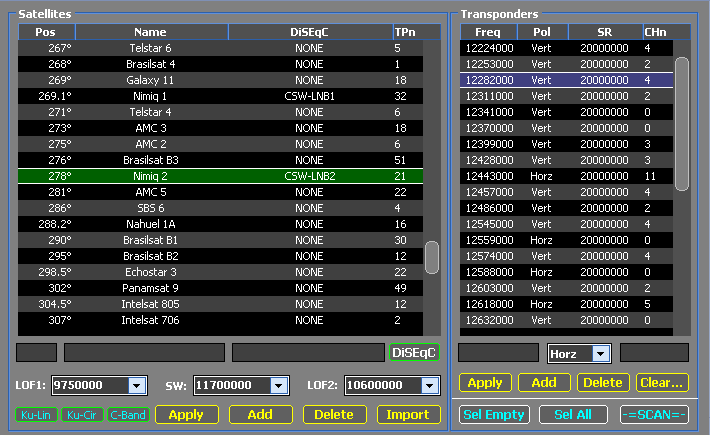Select the Intelsat 706 satellite row
Viewport: 710px width, 436px height.
pyautogui.click(x=221, y=320)
